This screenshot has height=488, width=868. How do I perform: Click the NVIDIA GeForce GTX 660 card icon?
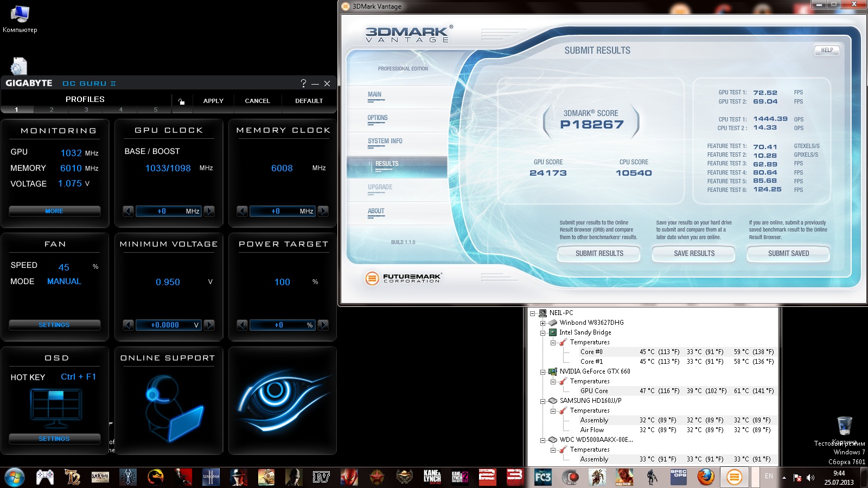[553, 371]
